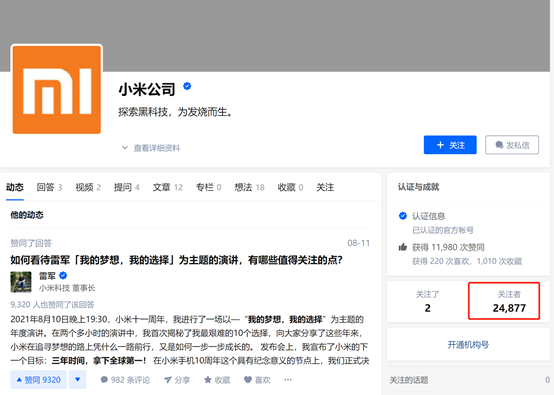Click the 他的动态 heading

[x=27, y=215]
